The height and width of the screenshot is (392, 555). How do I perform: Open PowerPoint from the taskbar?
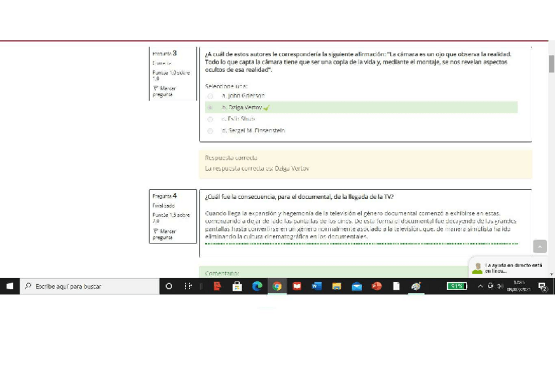pyautogui.click(x=376, y=286)
